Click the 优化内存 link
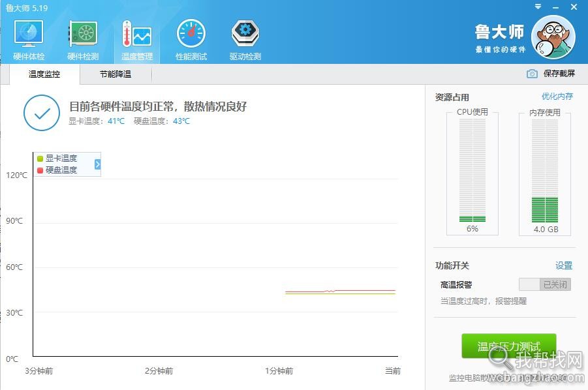588x390 pixels. (557, 97)
